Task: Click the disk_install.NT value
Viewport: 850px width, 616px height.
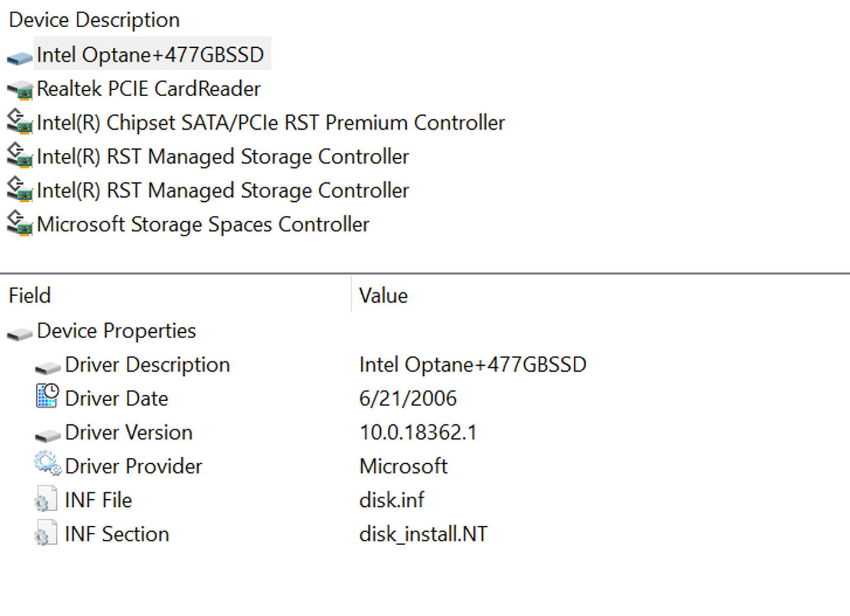Action: [x=423, y=534]
